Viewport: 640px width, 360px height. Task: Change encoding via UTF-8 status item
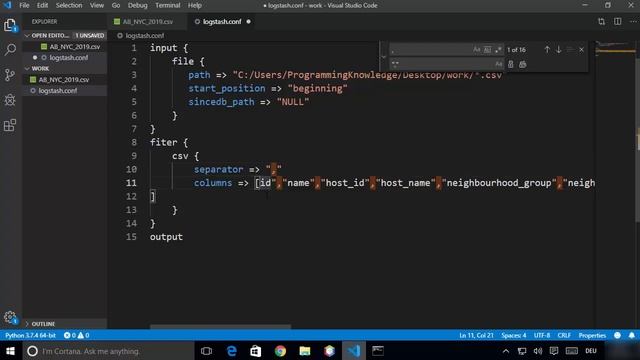[x=542, y=335]
